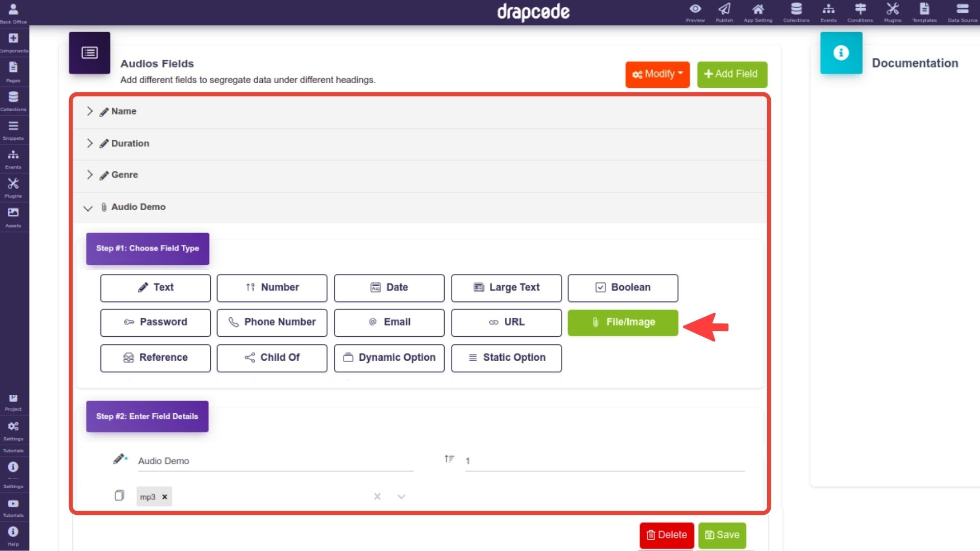Screen dimensions: 980x551
Task: Toggle the File/Image field type
Action: click(x=623, y=321)
